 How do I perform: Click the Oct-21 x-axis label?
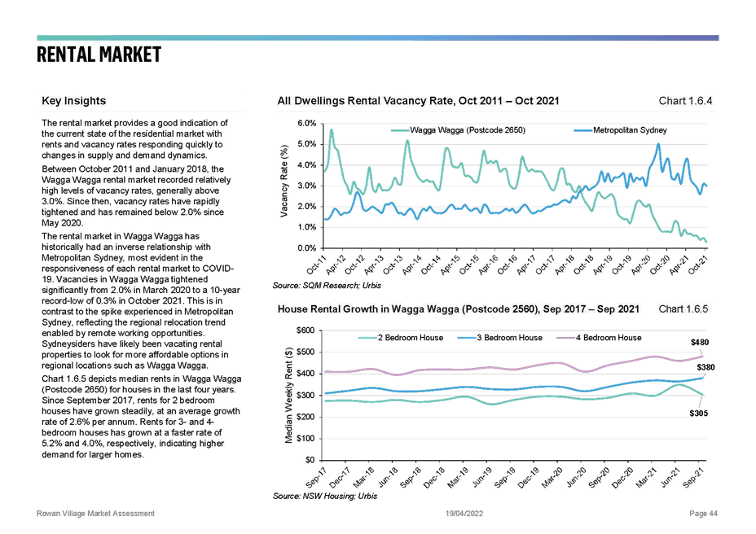697,264
